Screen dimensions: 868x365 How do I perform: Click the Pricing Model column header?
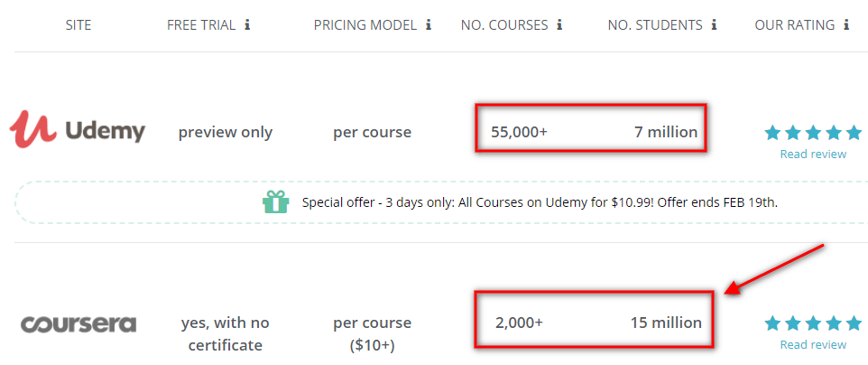coord(365,25)
